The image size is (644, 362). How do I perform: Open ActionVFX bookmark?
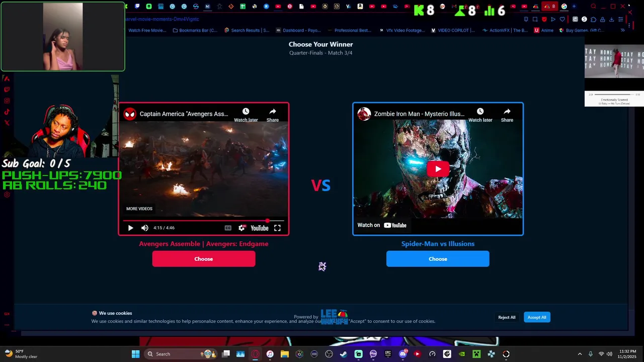(505, 30)
